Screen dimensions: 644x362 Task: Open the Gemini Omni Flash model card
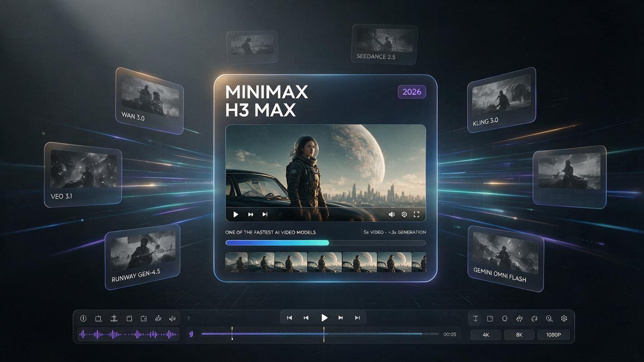(x=506, y=258)
